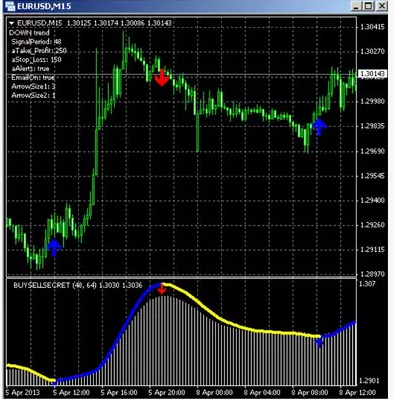This screenshot has height=399, width=394.
Task: Click the aTake_Profit: 250 parameter line
Action: 39,51
